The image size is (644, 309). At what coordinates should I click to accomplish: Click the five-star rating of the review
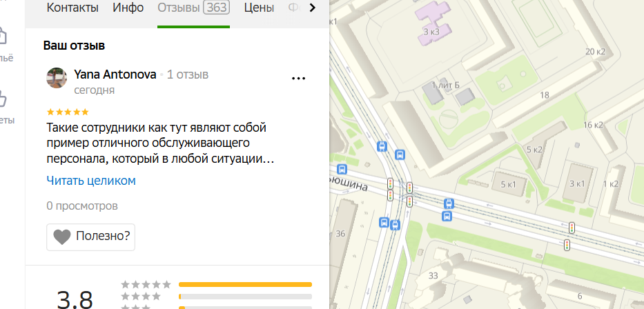pos(68,112)
